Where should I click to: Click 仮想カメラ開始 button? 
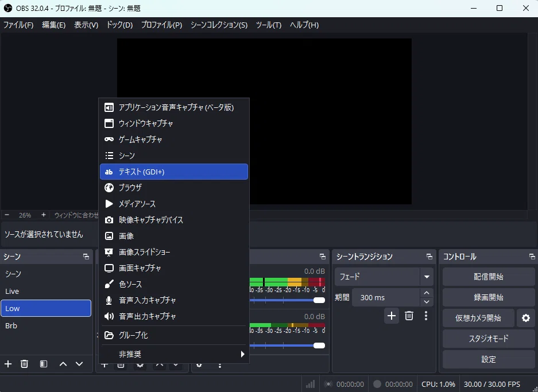click(478, 318)
